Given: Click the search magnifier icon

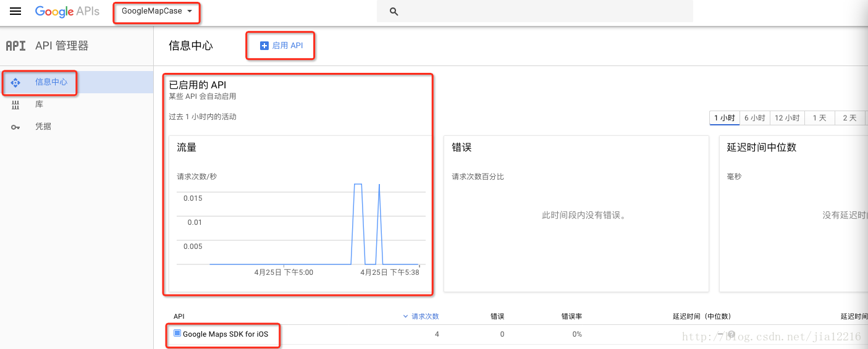Looking at the screenshot, I should pyautogui.click(x=394, y=12).
